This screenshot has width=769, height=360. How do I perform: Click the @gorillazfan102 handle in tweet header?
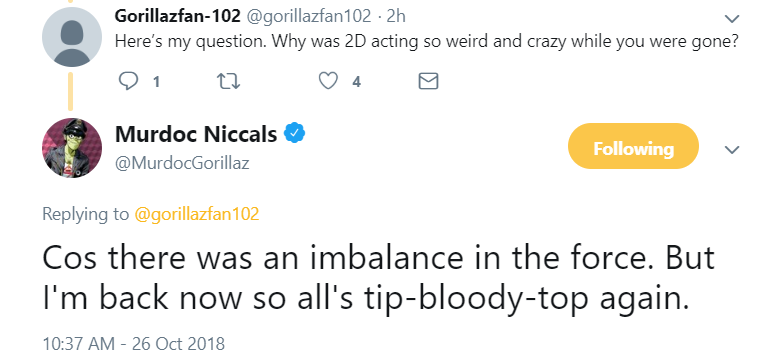[308, 16]
